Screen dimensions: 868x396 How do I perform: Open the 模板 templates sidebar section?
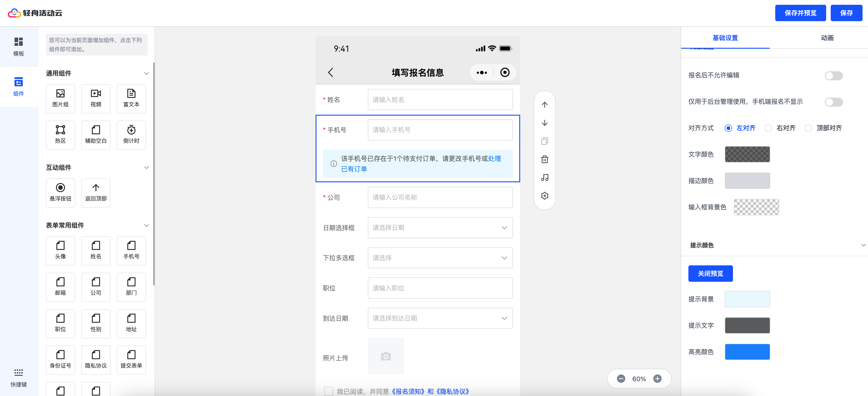[x=19, y=47]
